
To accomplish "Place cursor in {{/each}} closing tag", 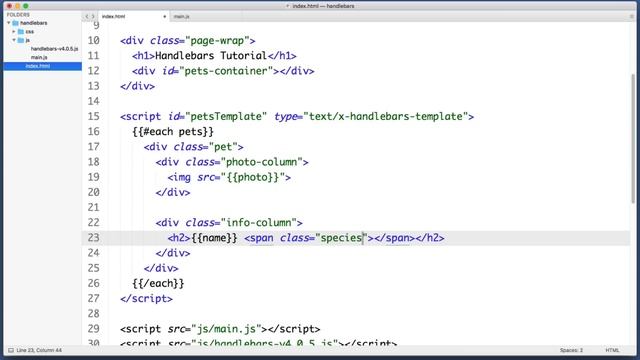I will pos(158,283).
